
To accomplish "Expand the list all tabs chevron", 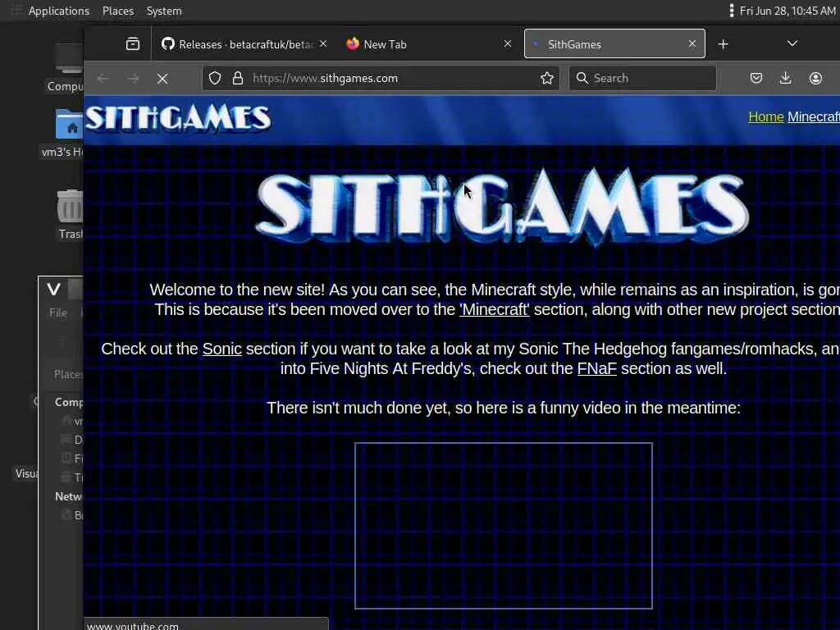I will (x=792, y=43).
